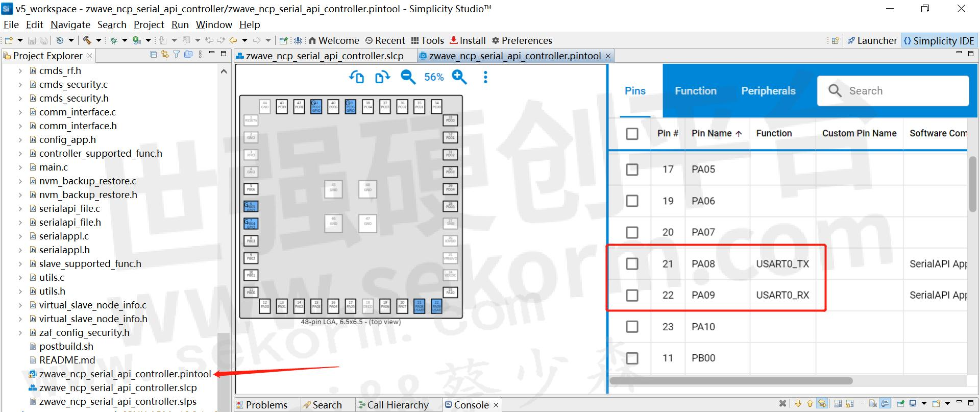The image size is (980, 412).
Task: Zoom in the pin diagram view
Action: pos(459,77)
